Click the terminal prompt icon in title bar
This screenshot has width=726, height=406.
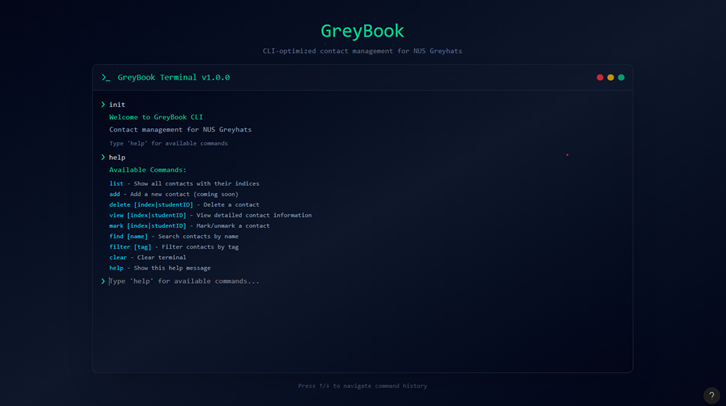(x=106, y=77)
